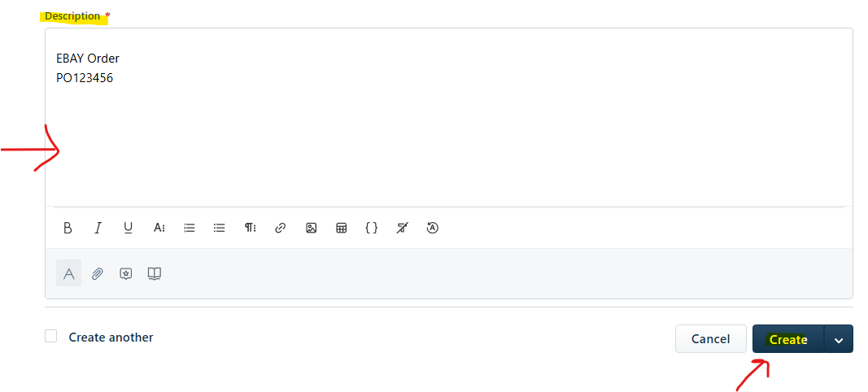Open the text size/color options
This screenshot has height=392, width=868.
pos(159,228)
